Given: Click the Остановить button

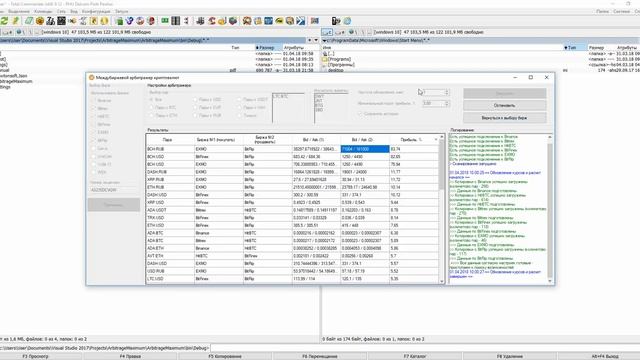Looking at the screenshot, I should coord(504,105).
